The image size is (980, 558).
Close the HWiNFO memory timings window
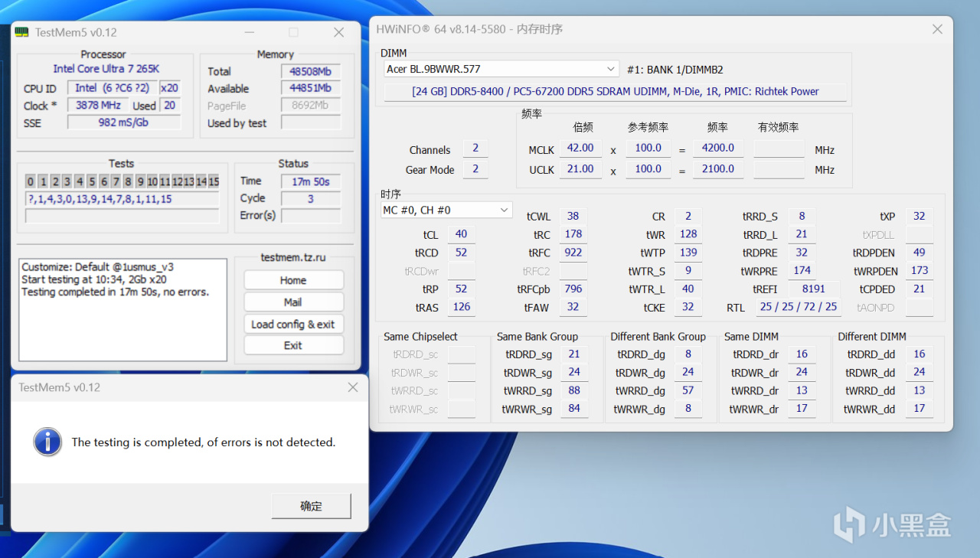coord(937,30)
